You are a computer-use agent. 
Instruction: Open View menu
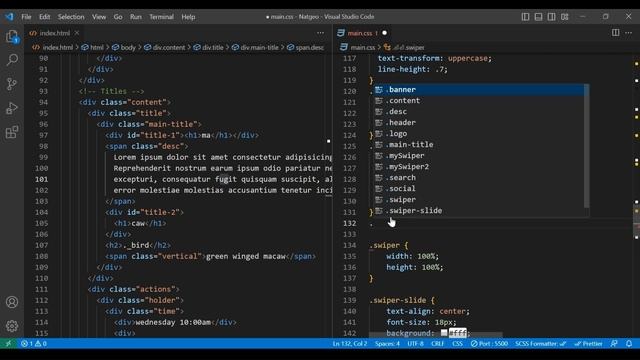pyautogui.click(x=99, y=17)
